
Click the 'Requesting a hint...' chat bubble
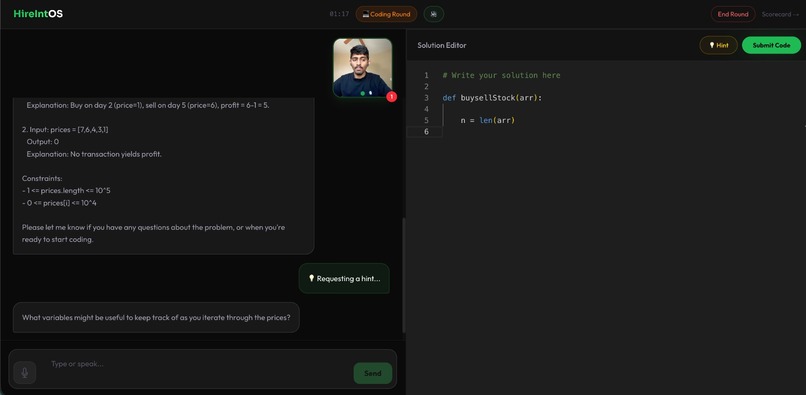(x=344, y=279)
